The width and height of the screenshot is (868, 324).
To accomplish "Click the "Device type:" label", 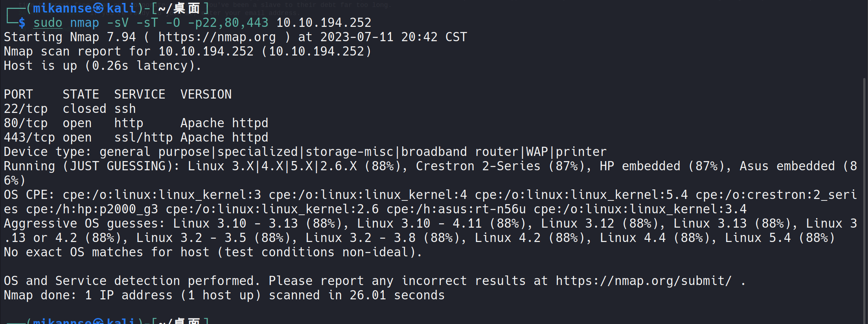I will 47,152.
